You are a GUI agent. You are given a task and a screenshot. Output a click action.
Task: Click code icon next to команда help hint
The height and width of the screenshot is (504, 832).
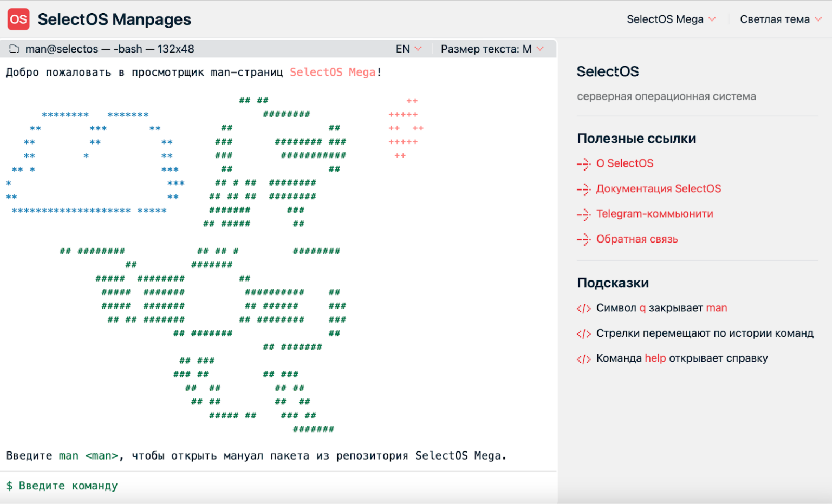[584, 359]
